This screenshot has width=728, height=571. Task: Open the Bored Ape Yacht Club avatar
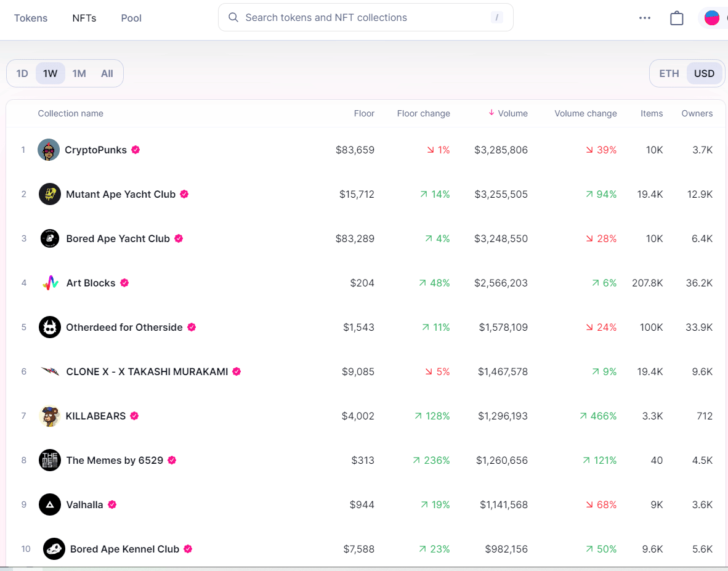point(50,238)
